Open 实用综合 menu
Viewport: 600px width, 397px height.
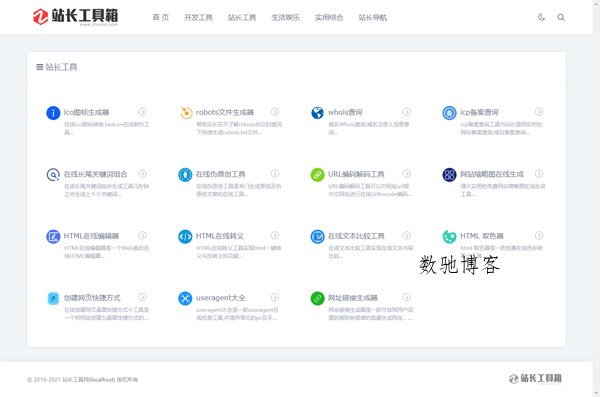pyautogui.click(x=329, y=17)
